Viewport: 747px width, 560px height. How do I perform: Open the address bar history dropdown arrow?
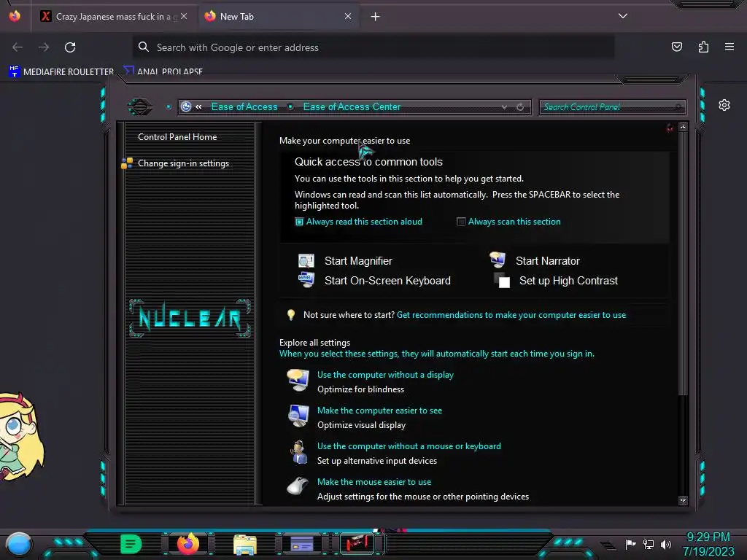tap(504, 107)
